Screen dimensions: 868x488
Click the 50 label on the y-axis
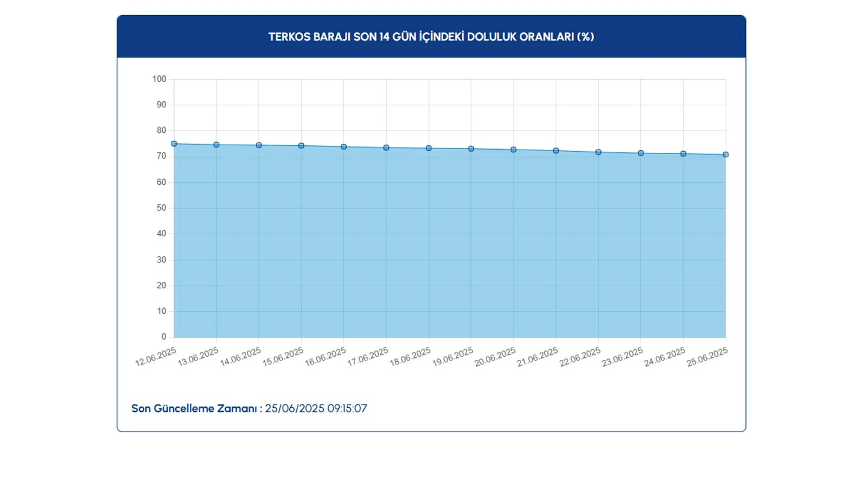tap(161, 208)
